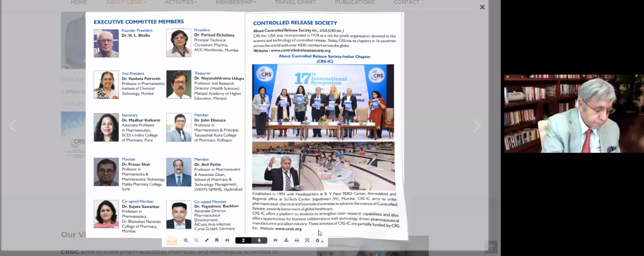The height and width of the screenshot is (256, 644).
Task: Click the name 'Dr. John Disouza'
Action: point(210,120)
